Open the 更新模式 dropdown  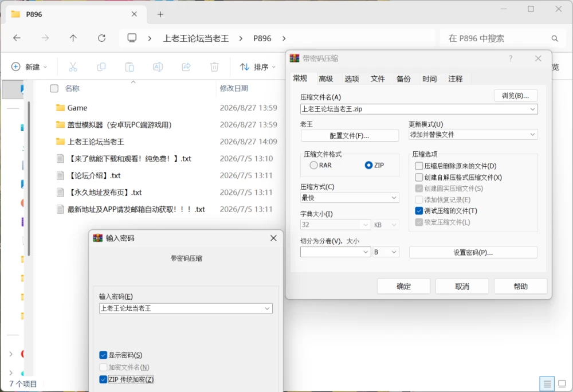click(x=532, y=135)
